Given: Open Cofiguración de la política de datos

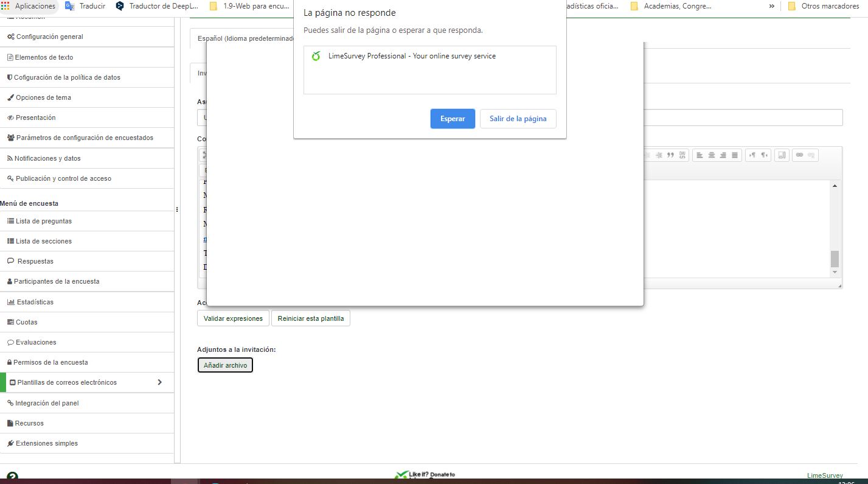Looking at the screenshot, I should pos(87,77).
